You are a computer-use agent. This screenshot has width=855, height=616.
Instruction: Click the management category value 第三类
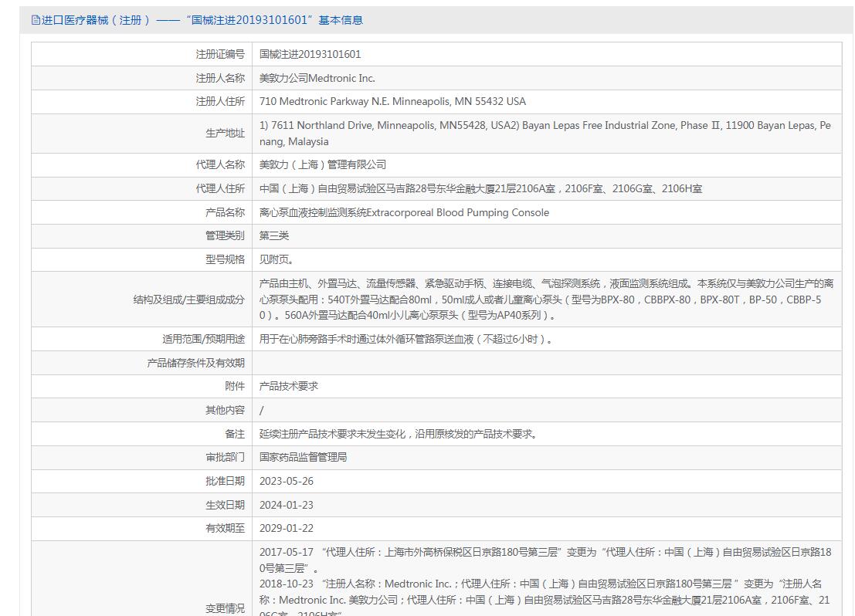tap(274, 235)
